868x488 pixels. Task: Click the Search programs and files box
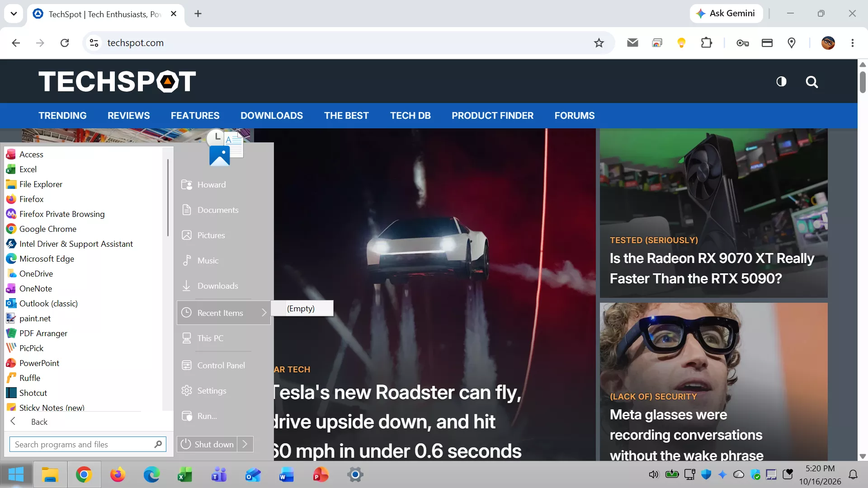tap(88, 444)
